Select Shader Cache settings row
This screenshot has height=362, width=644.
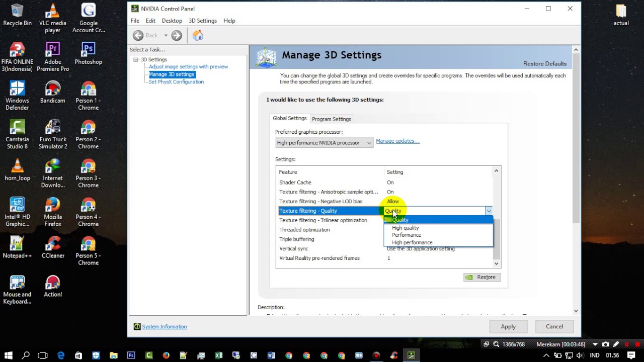pos(384,183)
